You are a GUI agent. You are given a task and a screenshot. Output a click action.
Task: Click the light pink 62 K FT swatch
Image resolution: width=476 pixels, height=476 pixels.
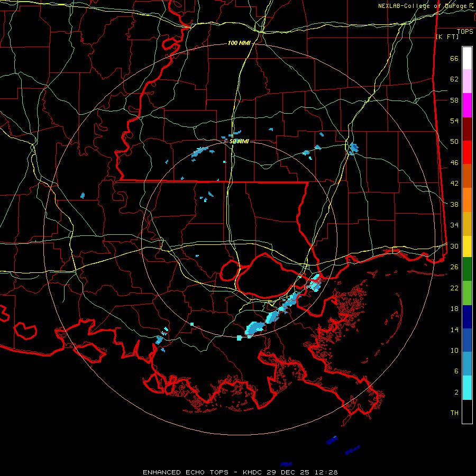point(467,81)
